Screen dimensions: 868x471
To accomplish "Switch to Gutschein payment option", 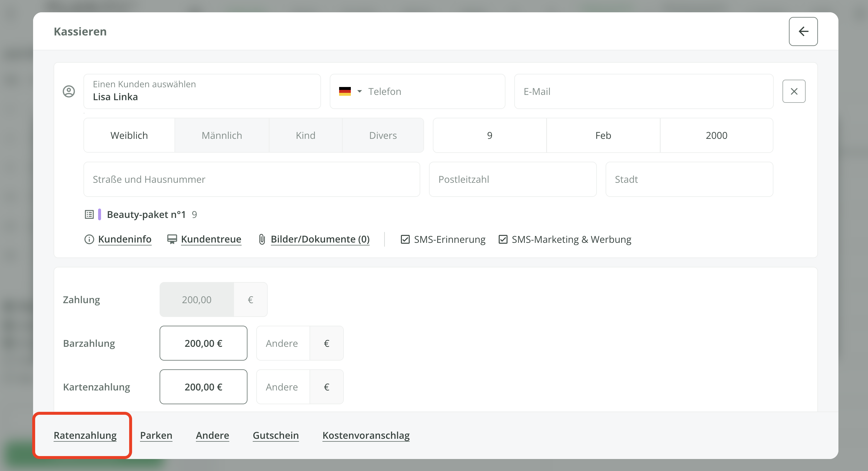I will point(276,435).
